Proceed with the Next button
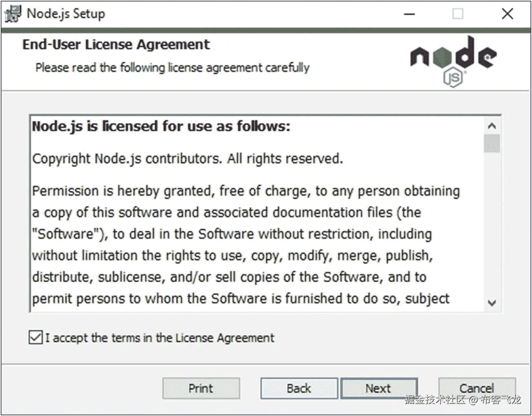 click(x=378, y=388)
